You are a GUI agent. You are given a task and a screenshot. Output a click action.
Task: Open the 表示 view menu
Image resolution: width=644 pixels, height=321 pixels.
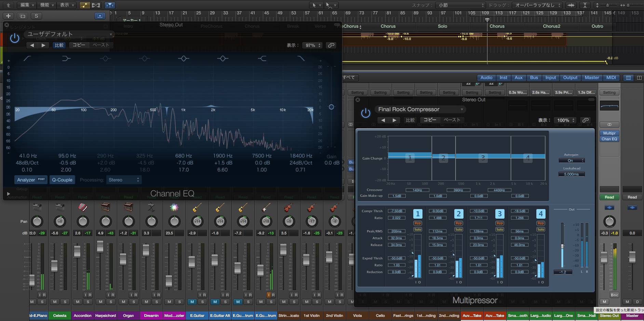point(67,5)
